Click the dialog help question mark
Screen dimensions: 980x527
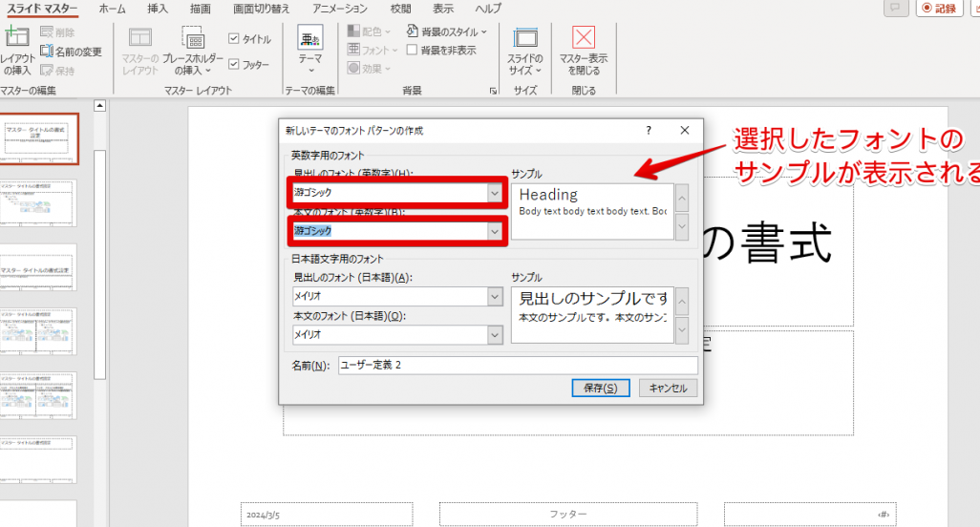coord(649,130)
